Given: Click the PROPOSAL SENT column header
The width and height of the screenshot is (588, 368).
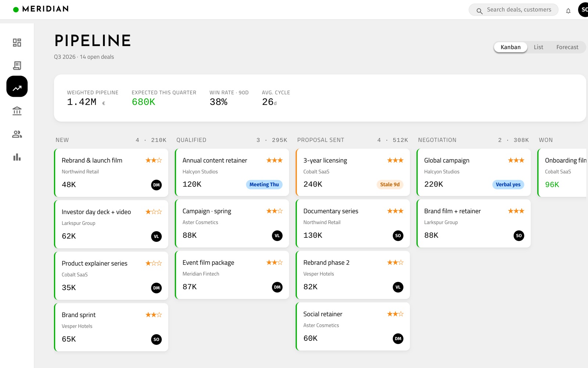Looking at the screenshot, I should pyautogui.click(x=321, y=140).
